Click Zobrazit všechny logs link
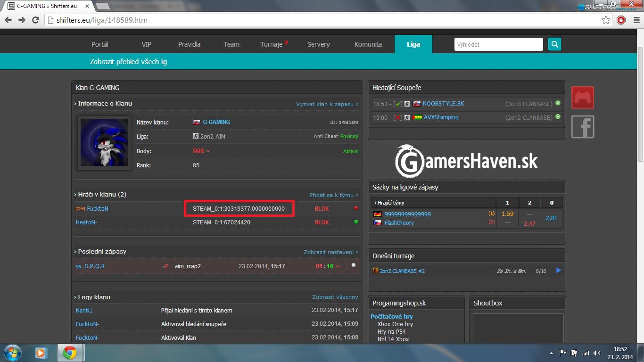The image size is (644, 362). [x=335, y=297]
